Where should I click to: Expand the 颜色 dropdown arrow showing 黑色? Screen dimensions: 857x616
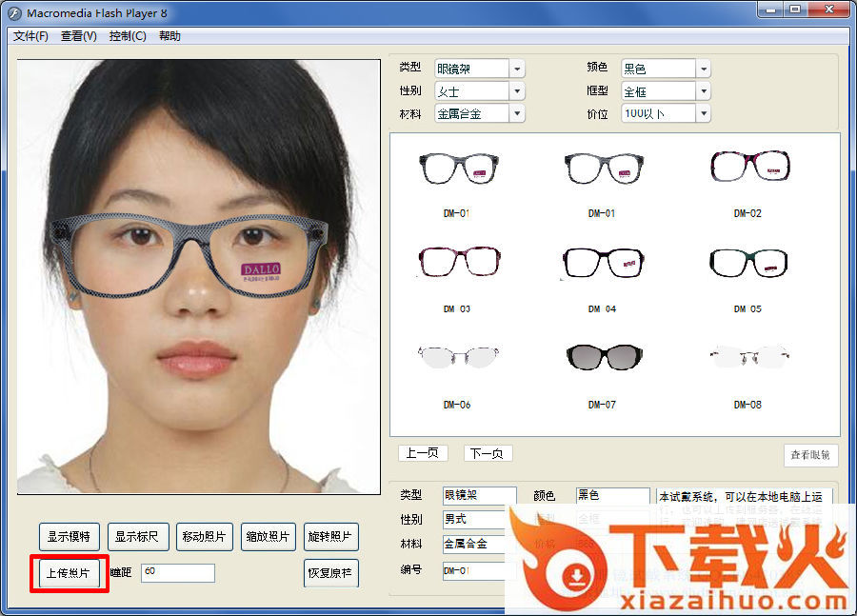click(x=704, y=69)
